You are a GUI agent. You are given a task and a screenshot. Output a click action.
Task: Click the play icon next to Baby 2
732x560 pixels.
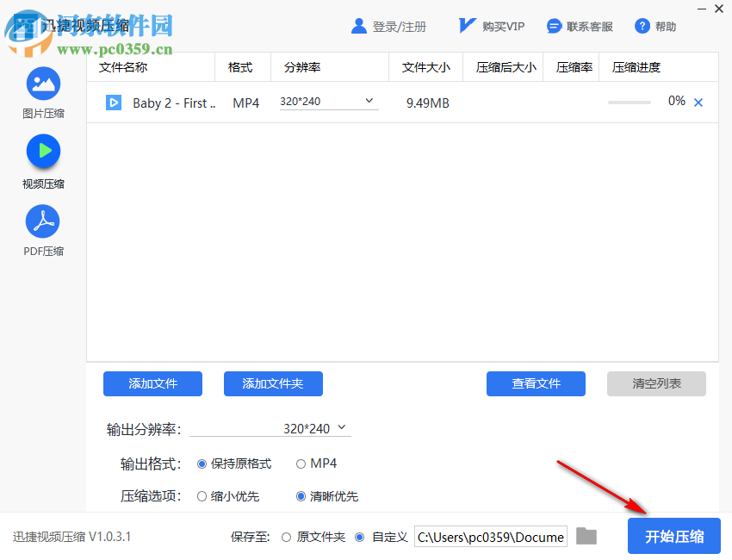[x=113, y=102]
